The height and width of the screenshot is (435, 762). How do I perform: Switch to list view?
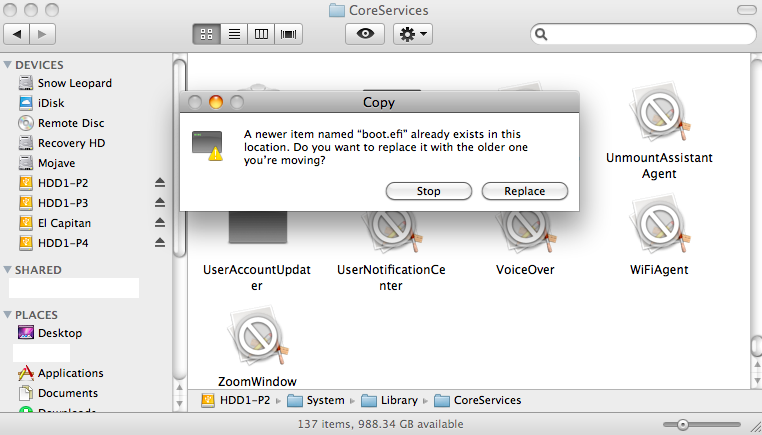tap(234, 34)
